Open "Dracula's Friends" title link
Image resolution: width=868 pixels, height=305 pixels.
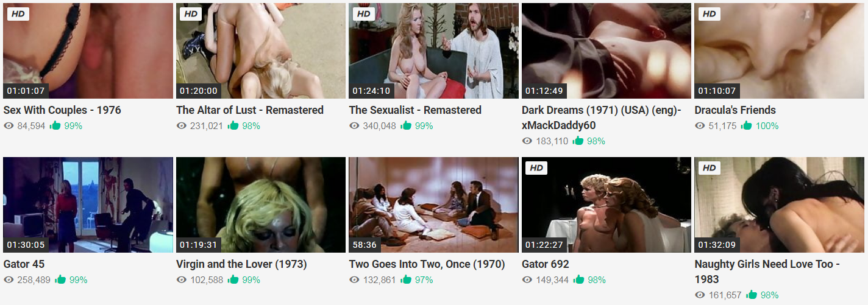click(x=735, y=110)
